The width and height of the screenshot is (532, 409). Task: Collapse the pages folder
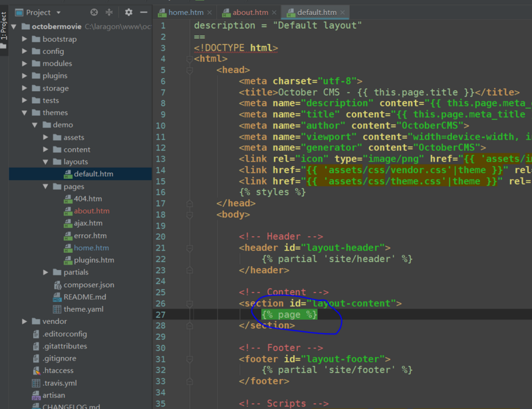pyautogui.click(x=45, y=187)
